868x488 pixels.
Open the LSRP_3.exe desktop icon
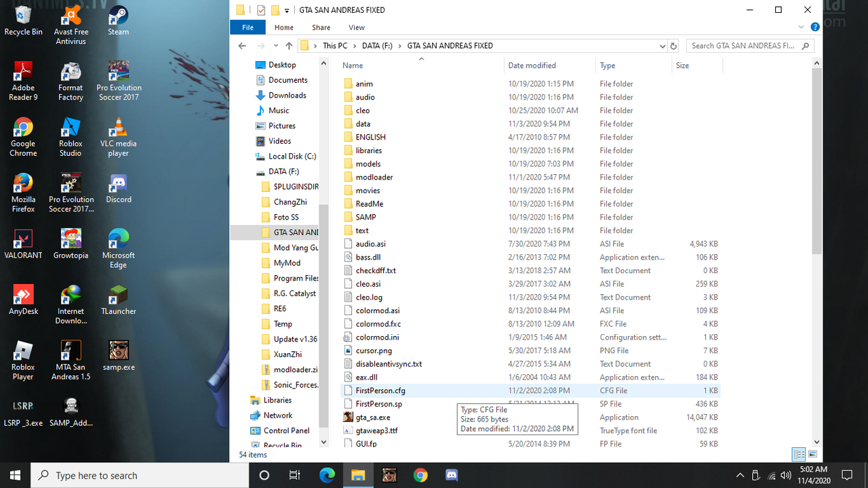tap(23, 411)
